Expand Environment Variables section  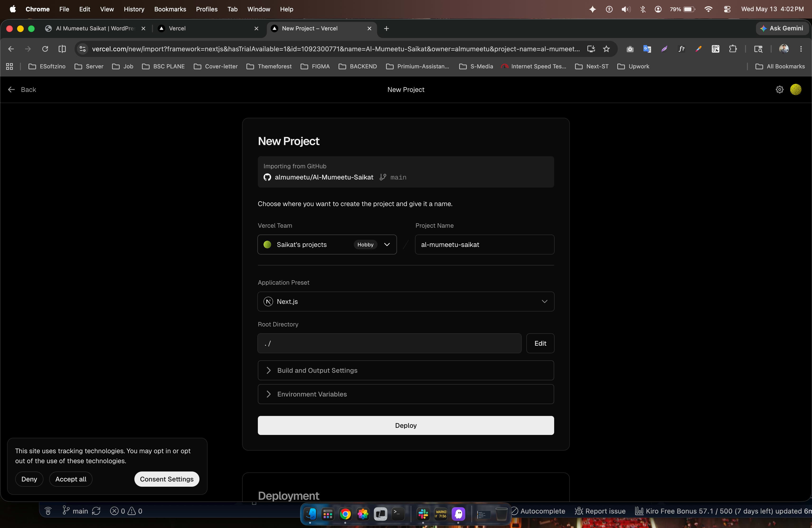pyautogui.click(x=406, y=394)
